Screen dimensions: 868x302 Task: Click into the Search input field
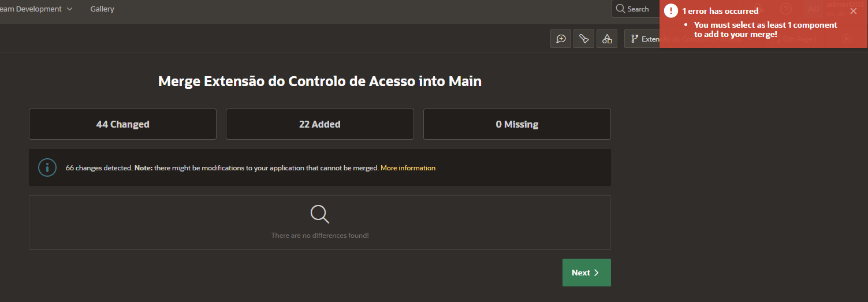pos(641,9)
